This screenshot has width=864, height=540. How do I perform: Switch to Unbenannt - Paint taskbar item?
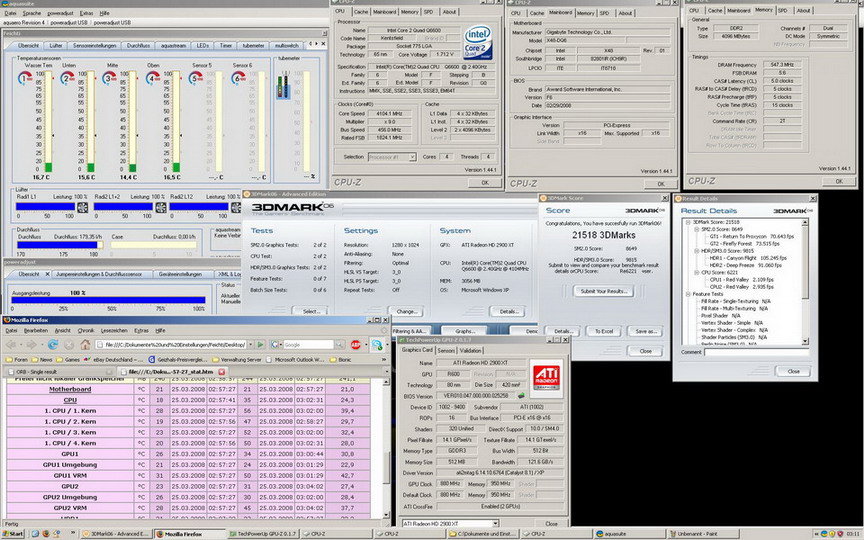(x=702, y=534)
